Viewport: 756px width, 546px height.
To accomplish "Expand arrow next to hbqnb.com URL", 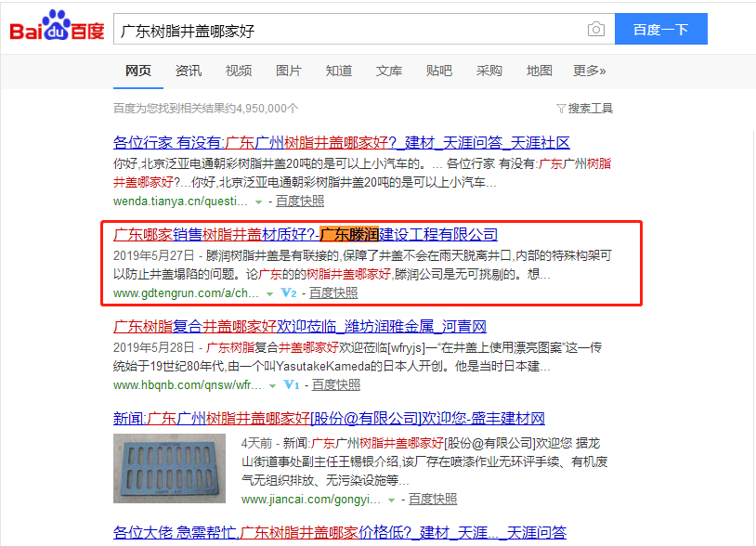I will coord(273,385).
